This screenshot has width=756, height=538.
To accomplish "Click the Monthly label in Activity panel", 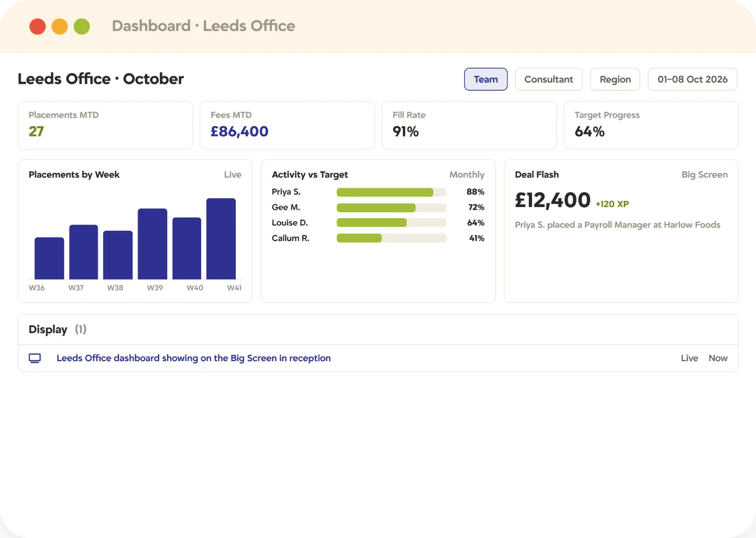I will (467, 174).
